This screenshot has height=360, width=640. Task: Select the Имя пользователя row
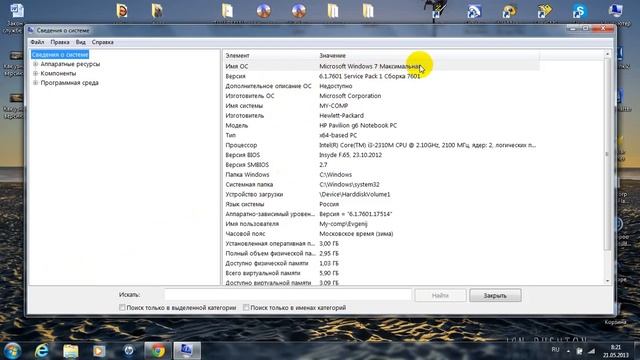[381, 224]
